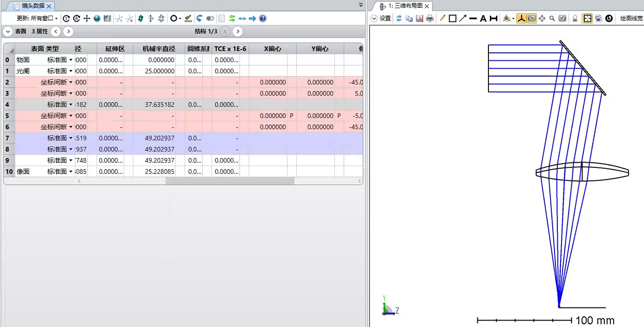Expand the 设置 settings chevron in layout
The image size is (644, 327).
tap(374, 19)
